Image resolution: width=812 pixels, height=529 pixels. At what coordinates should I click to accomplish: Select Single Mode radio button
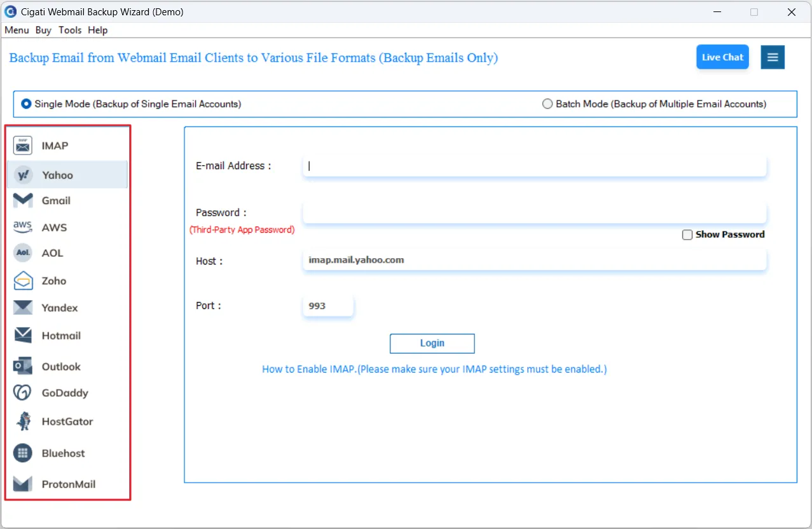26,104
